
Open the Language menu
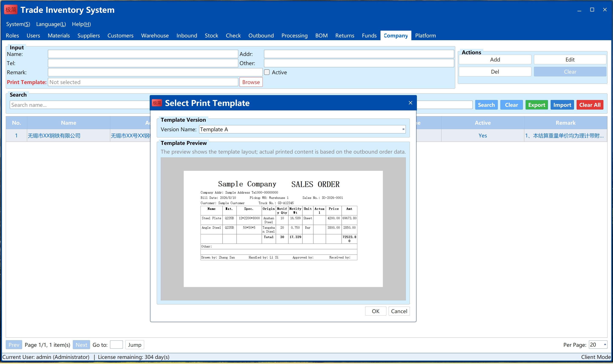click(x=51, y=24)
